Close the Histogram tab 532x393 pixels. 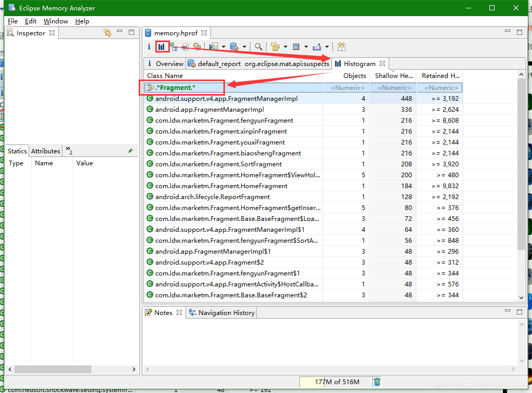382,63
